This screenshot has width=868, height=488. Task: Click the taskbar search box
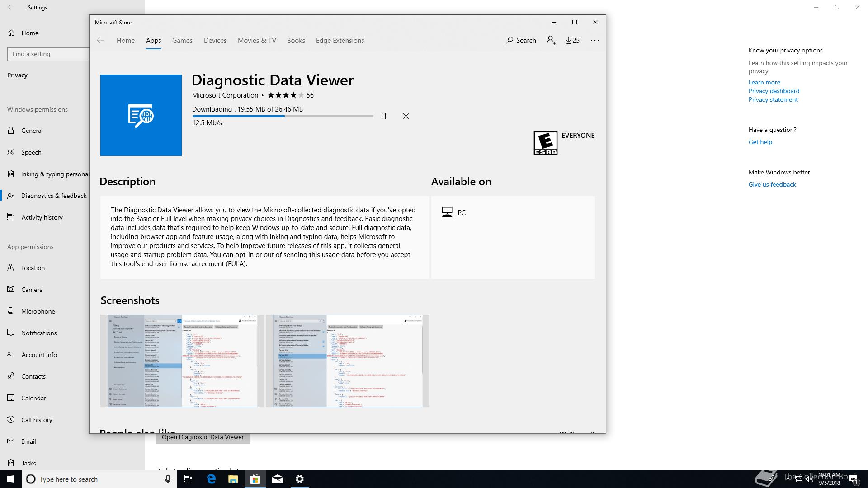(x=99, y=479)
